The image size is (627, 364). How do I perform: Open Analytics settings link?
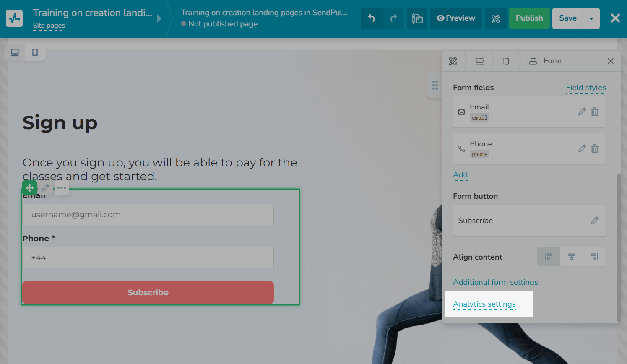pyautogui.click(x=484, y=304)
